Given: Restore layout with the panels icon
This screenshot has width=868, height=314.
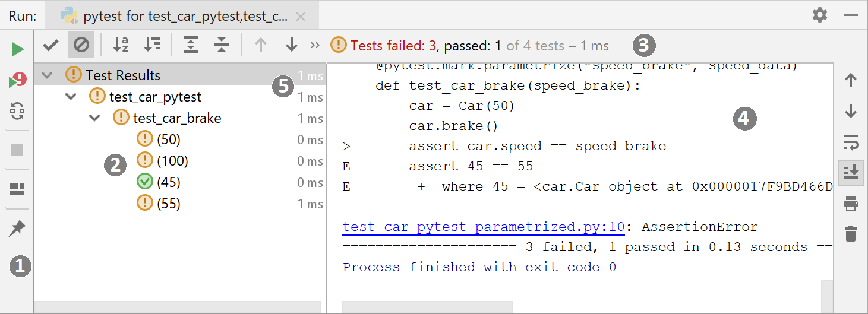Looking at the screenshot, I should point(18,190).
